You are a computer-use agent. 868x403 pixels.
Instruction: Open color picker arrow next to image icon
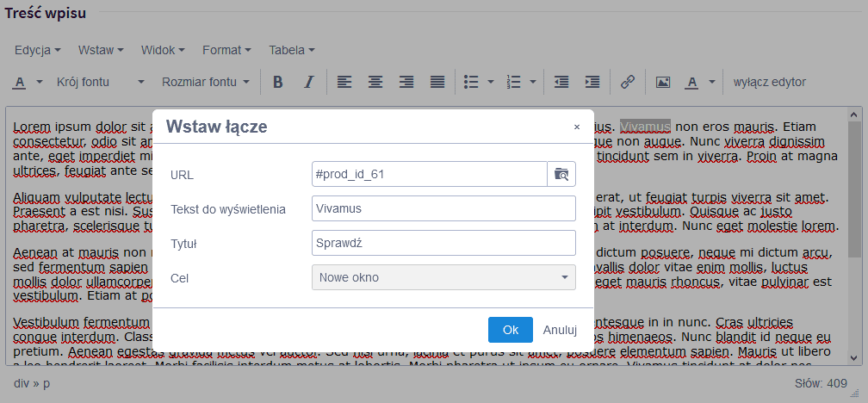click(x=711, y=82)
